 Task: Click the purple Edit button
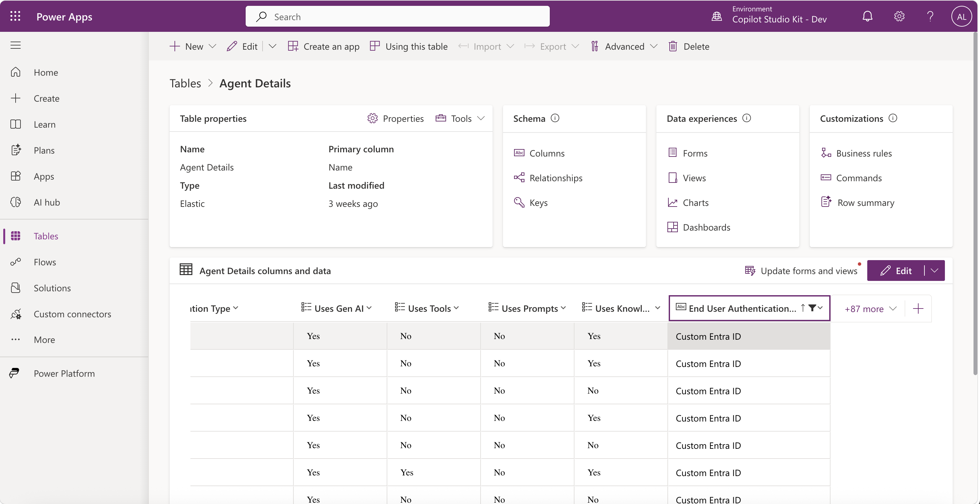tap(896, 271)
